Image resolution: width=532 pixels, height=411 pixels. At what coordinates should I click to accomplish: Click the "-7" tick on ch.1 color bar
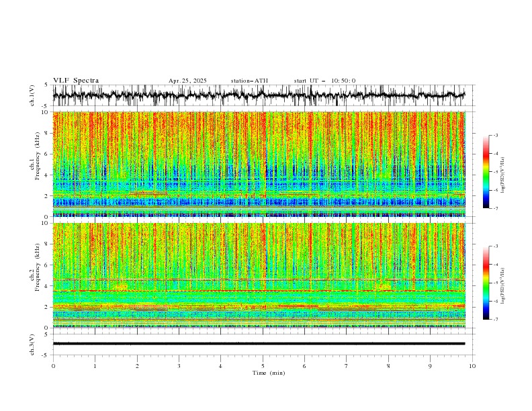496,208
